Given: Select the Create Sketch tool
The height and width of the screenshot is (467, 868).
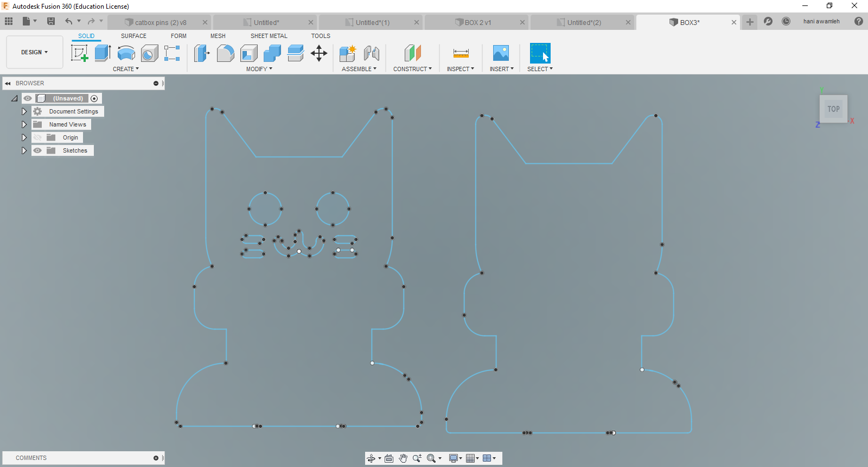Looking at the screenshot, I should tap(80, 53).
